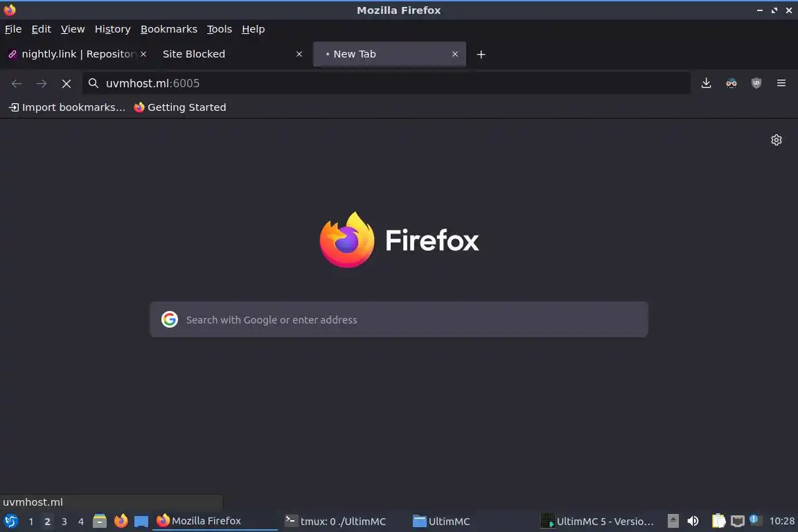Close the nightly.link tab
The height and width of the screenshot is (532, 798).
(143, 54)
